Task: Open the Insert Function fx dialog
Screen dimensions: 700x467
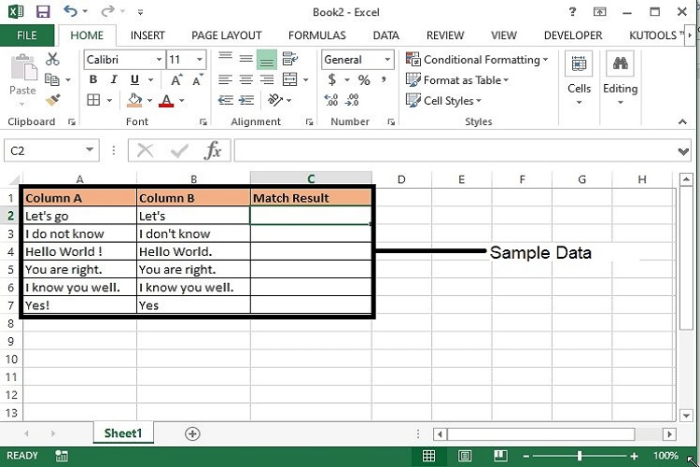Action: click(x=212, y=150)
